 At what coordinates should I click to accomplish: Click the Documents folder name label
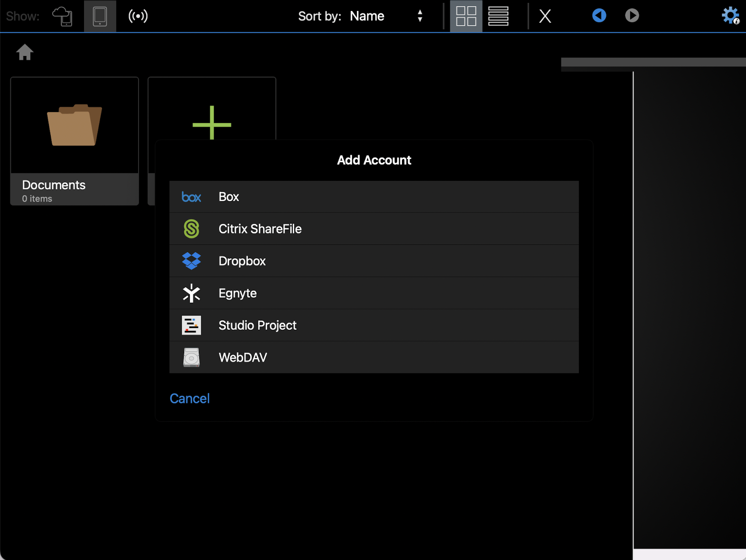pyautogui.click(x=54, y=185)
